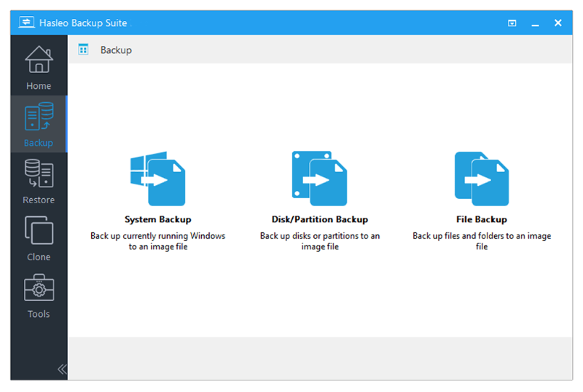
Task: Open the Tools section
Action: coord(39,295)
